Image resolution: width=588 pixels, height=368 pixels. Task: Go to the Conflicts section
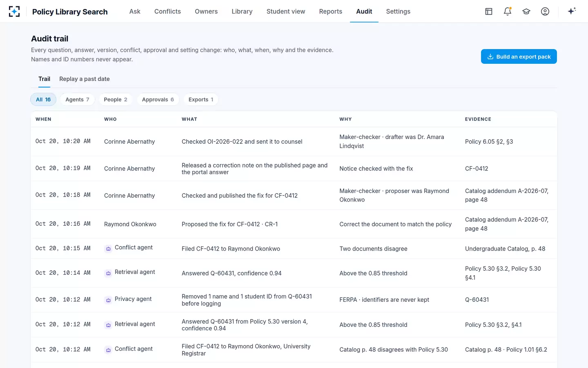tap(167, 11)
